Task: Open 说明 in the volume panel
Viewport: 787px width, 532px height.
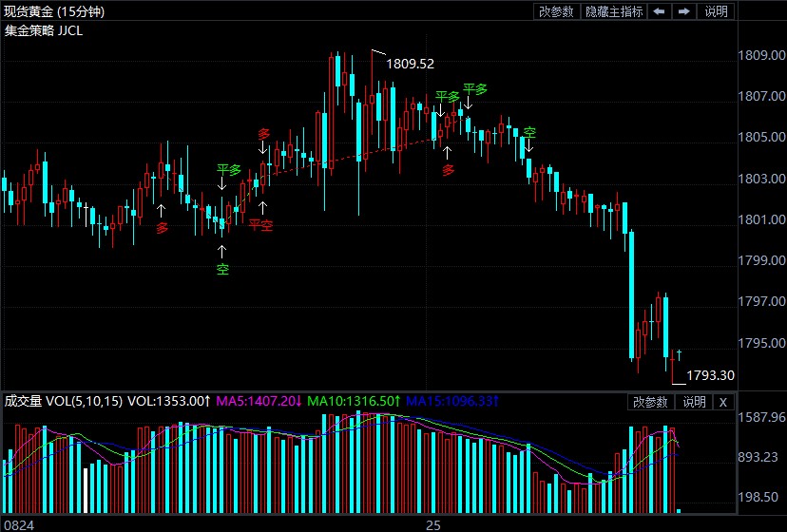Action: tap(694, 402)
